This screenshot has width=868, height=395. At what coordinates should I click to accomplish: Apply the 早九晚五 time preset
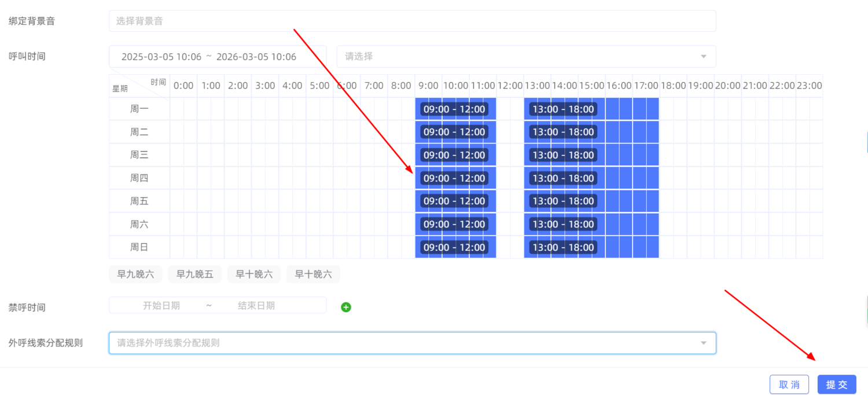[194, 275]
